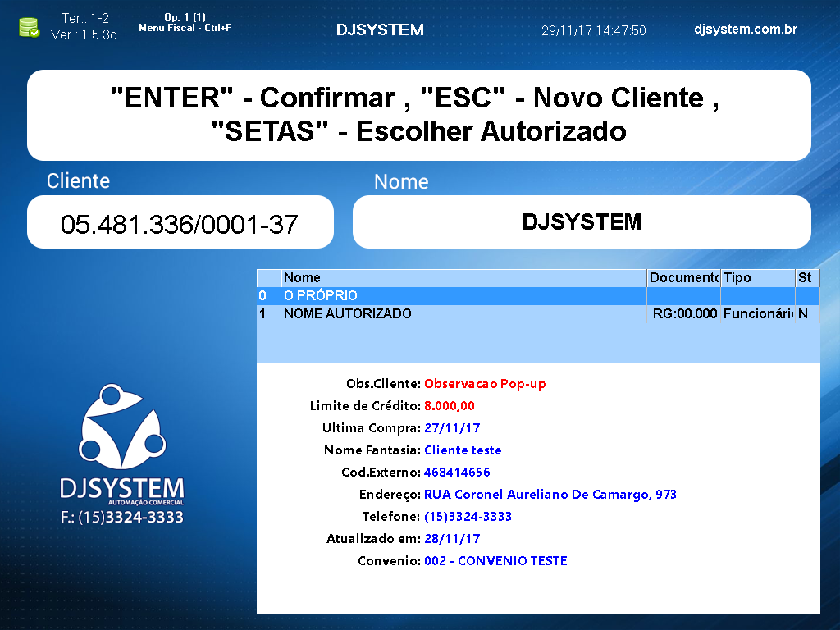Click the RG:00.000 document cell
This screenshot has height=630, width=840.
(683, 313)
